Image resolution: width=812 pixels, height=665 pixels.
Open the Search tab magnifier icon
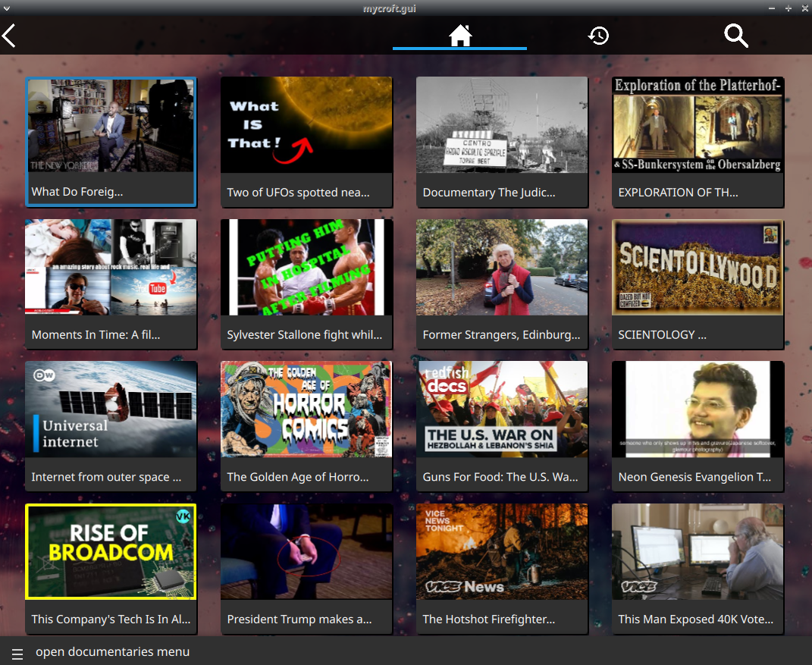tap(736, 36)
